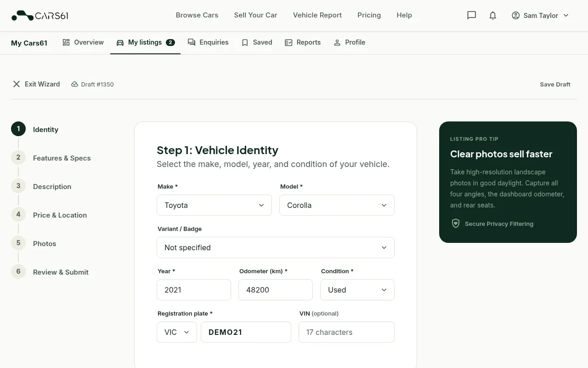
Task: Switch to the Reports tab
Action: [303, 42]
